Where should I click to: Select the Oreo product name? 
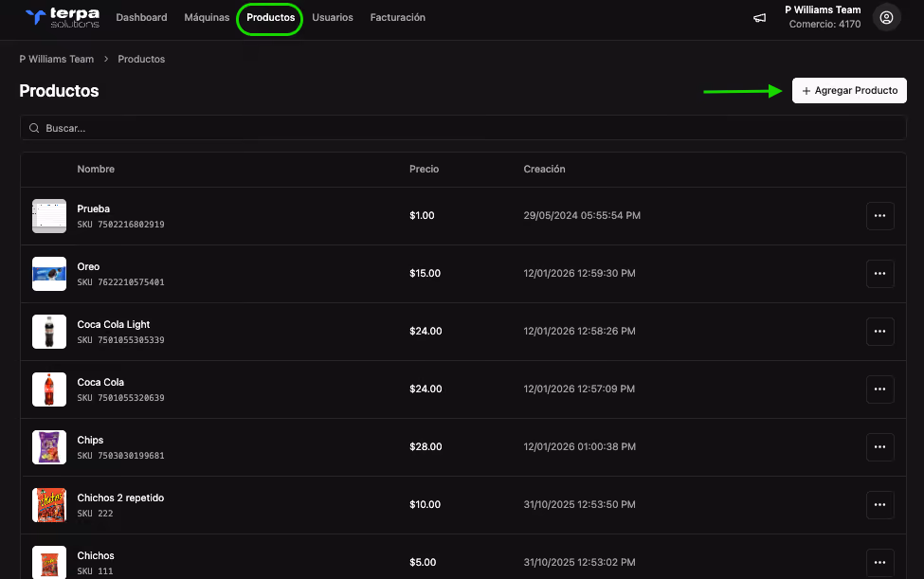[88, 267]
